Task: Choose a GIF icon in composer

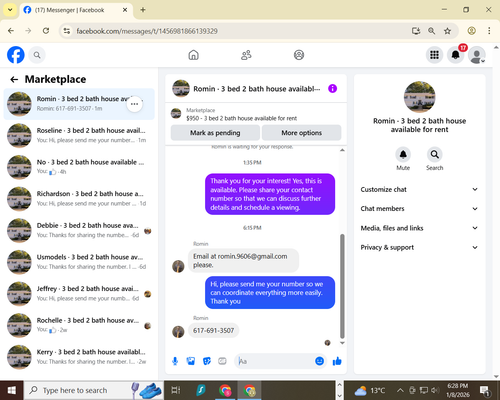Action: [x=222, y=361]
